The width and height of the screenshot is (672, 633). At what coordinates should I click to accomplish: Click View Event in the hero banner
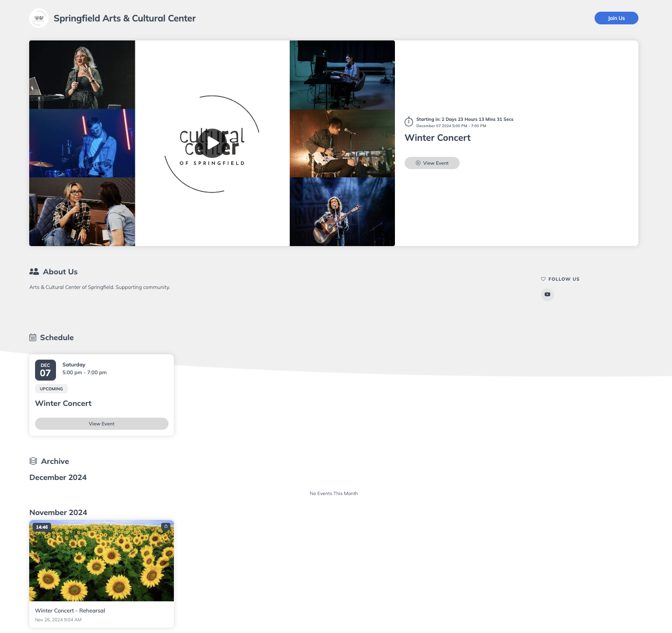(x=432, y=163)
